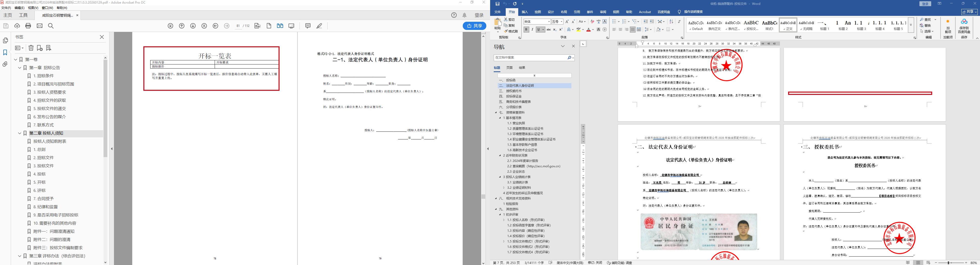Switch to Acrobat 工具 tab
The image size is (980, 265).
23,15
